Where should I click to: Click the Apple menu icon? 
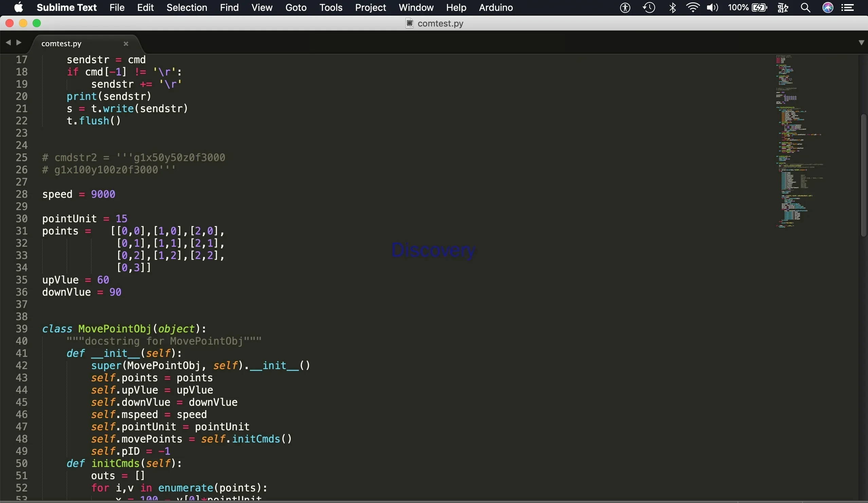[18, 7]
